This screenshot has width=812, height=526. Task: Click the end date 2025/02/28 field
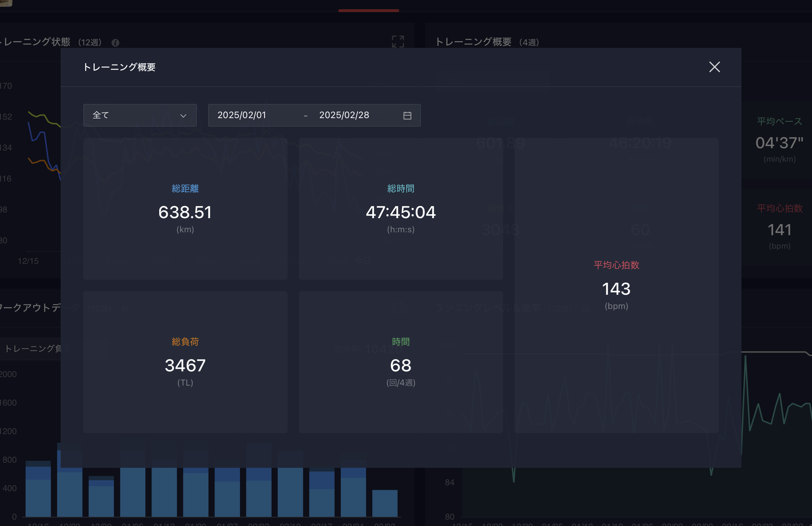click(x=344, y=115)
